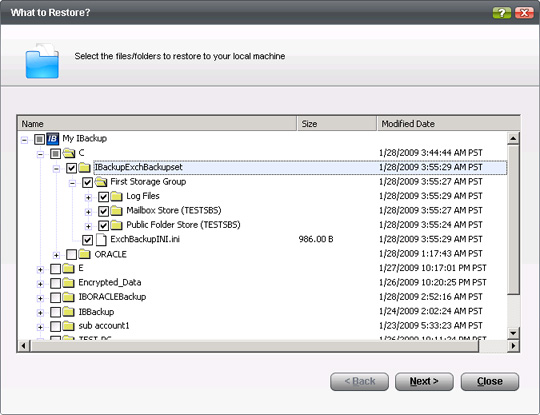The image size is (540, 415).
Task: Expand the Log Files node
Action: click(x=89, y=198)
